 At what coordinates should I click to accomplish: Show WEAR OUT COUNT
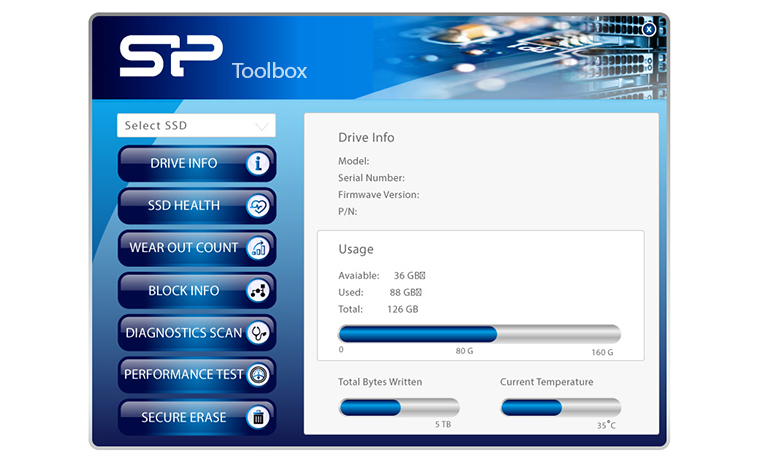197,248
